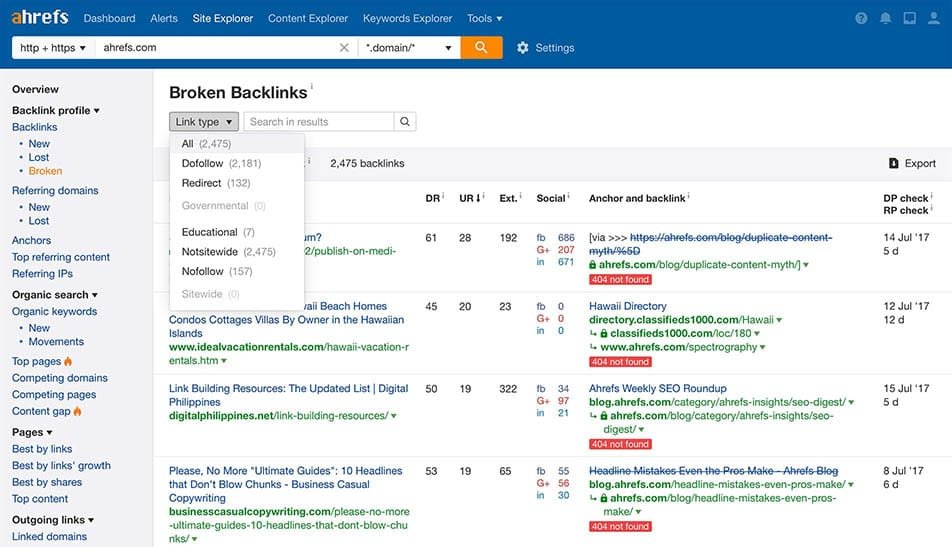
Task: Open the notifications bell icon
Action: click(885, 18)
